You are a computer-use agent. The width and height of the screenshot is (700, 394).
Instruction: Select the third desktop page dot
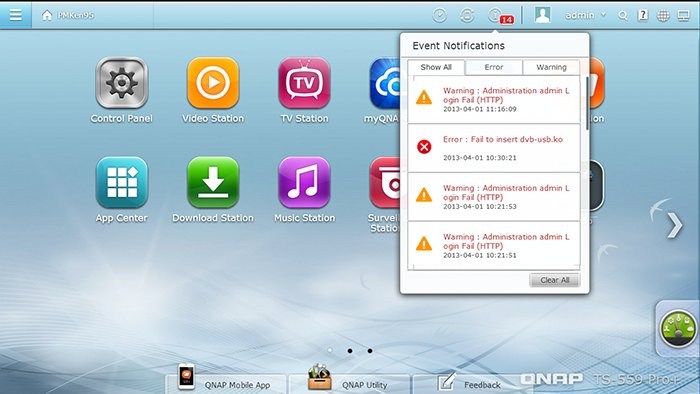pyautogui.click(x=370, y=351)
